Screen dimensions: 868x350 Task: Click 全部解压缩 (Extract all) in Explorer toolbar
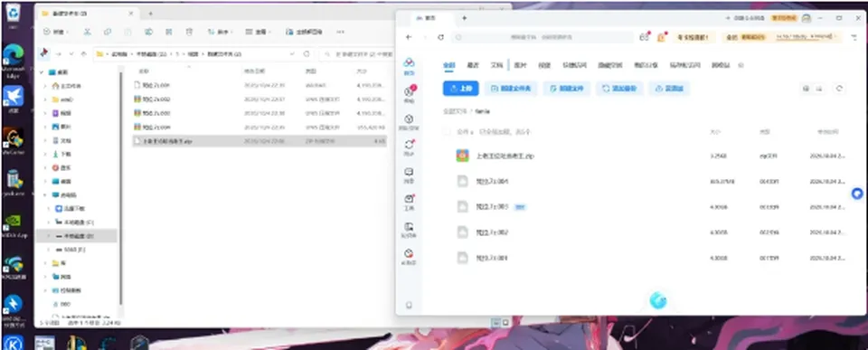point(304,33)
